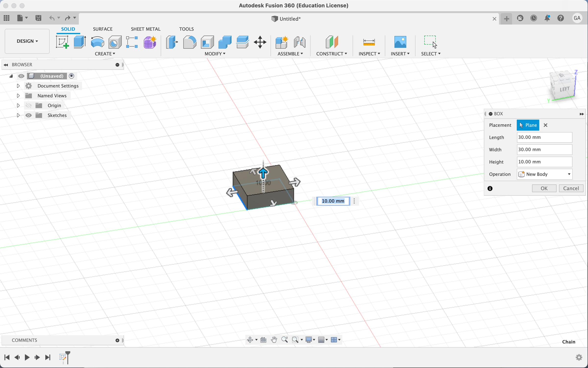Select the Extrude tool

click(80, 42)
